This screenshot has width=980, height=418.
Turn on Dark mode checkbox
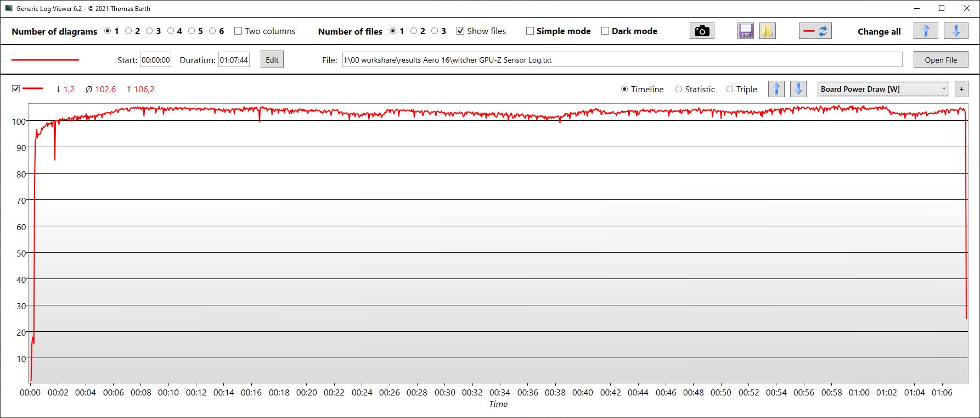click(x=605, y=31)
